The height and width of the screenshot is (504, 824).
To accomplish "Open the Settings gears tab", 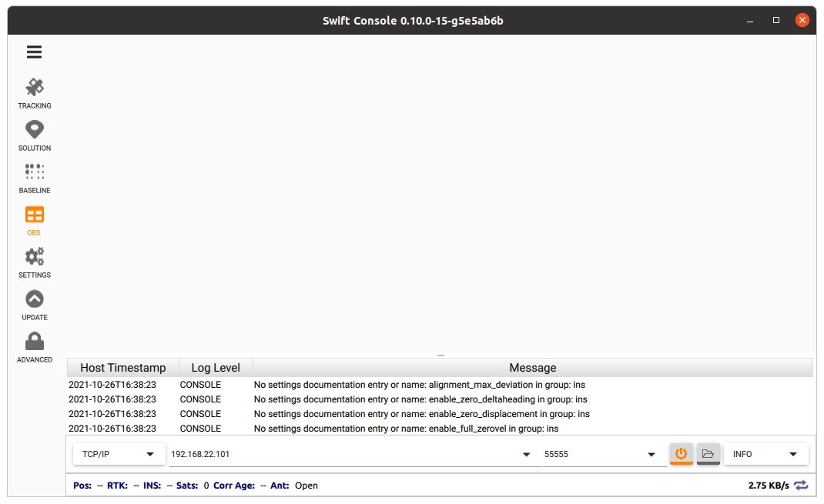I will [34, 263].
